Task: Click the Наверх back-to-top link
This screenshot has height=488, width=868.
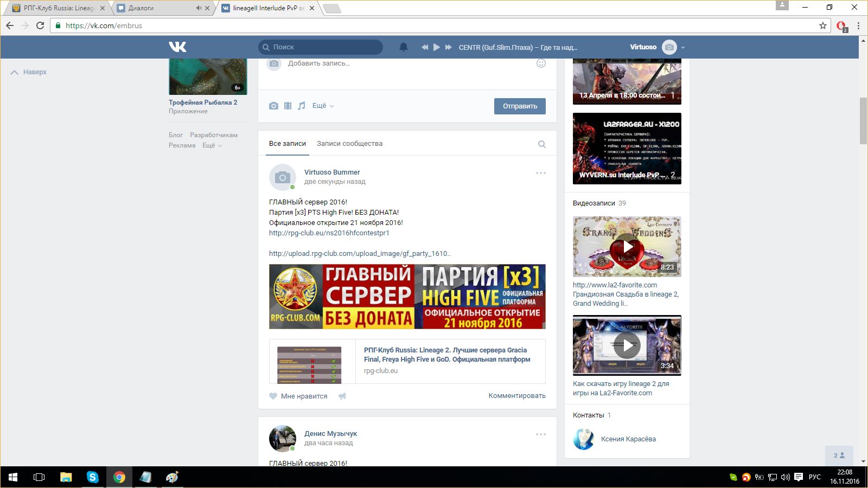Action: [x=29, y=72]
